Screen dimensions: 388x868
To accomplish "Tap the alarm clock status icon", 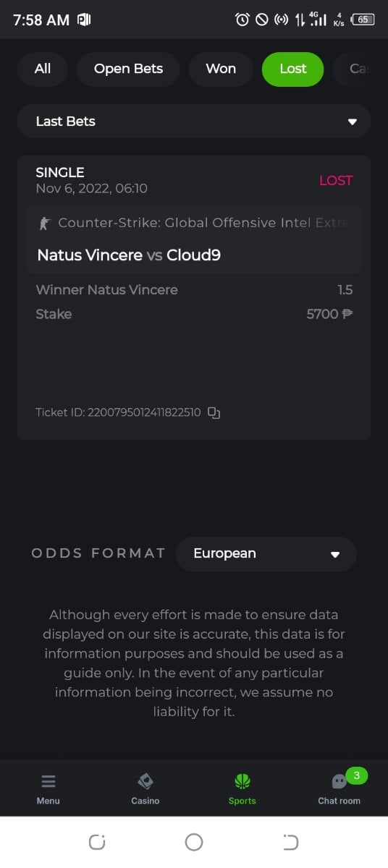I will pyautogui.click(x=242, y=20).
